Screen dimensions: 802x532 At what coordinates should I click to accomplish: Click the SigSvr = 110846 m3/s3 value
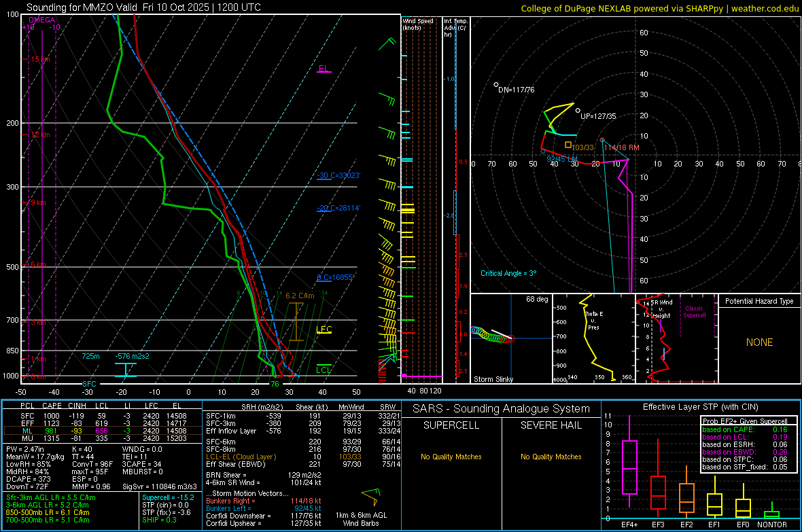coord(160,487)
